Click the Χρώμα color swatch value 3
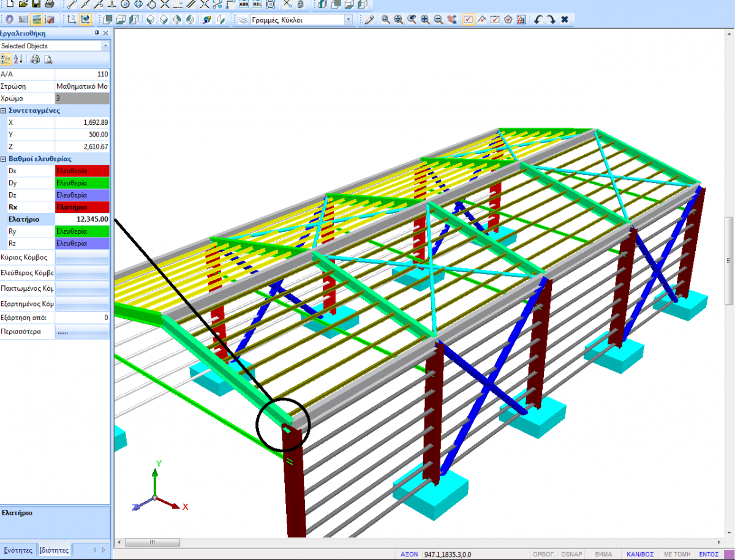The image size is (735, 560). 82,98
